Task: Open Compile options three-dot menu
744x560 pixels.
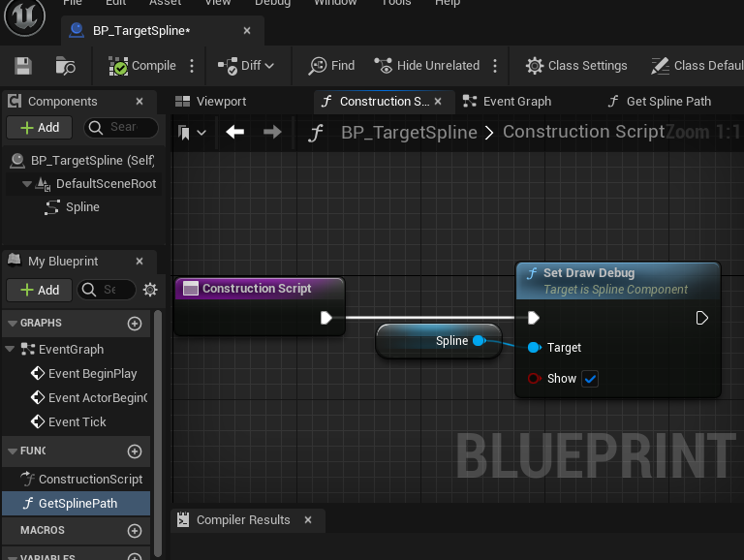Action: point(192,66)
